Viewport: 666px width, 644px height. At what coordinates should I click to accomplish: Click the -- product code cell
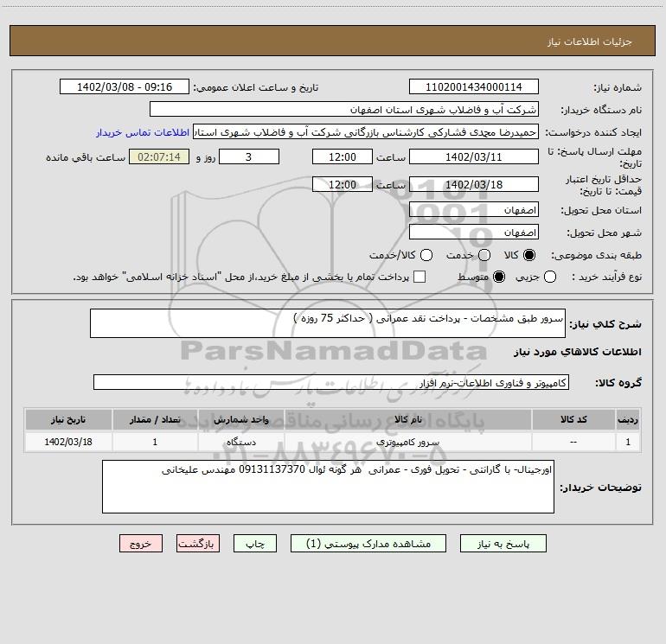[x=573, y=442]
